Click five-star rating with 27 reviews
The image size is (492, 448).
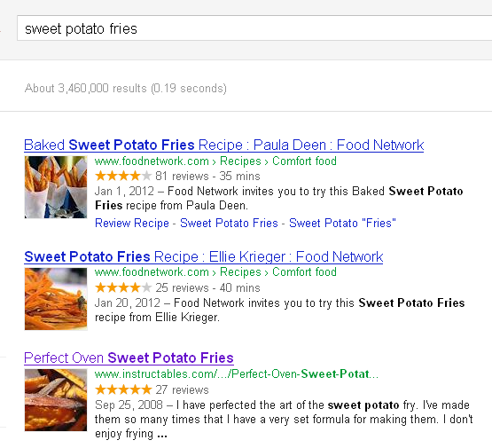tap(123, 390)
